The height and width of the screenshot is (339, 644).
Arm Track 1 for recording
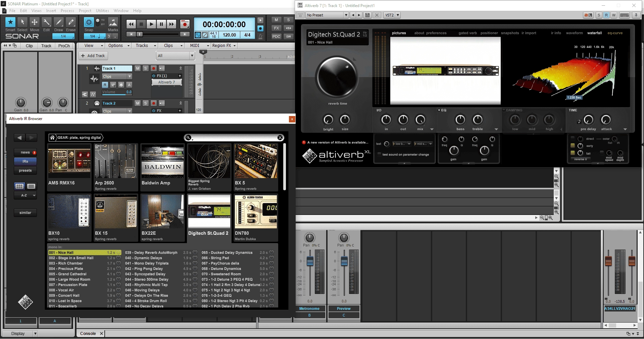pyautogui.click(x=154, y=68)
